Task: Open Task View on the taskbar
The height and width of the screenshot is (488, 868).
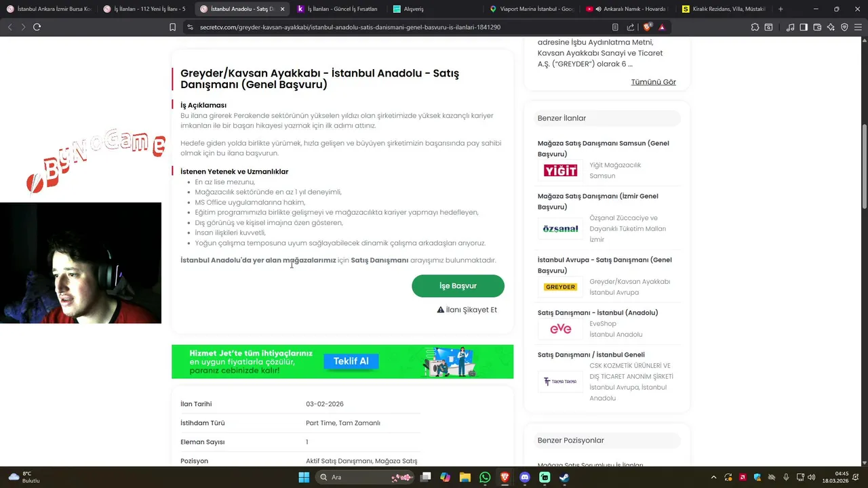Action: pyautogui.click(x=425, y=477)
